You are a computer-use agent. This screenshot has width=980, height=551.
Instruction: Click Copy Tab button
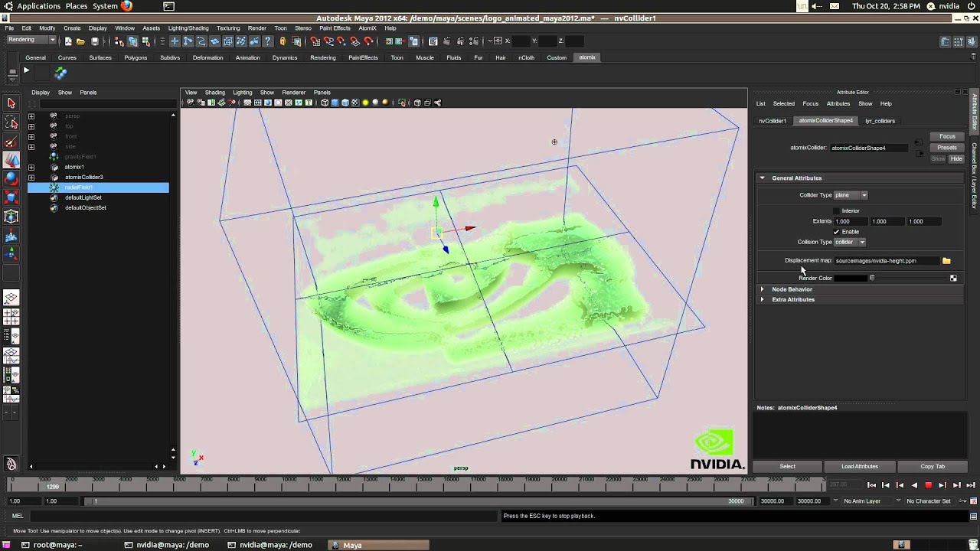[x=933, y=466]
